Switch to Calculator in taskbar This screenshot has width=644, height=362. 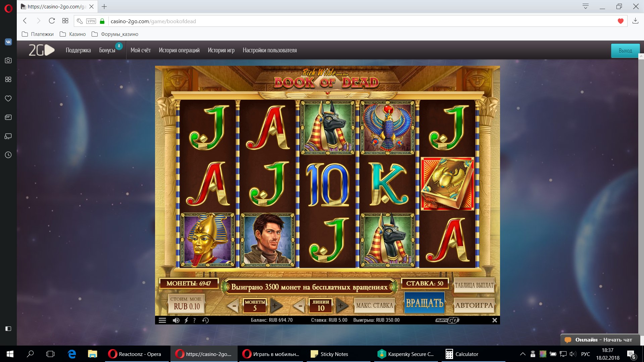point(473,354)
